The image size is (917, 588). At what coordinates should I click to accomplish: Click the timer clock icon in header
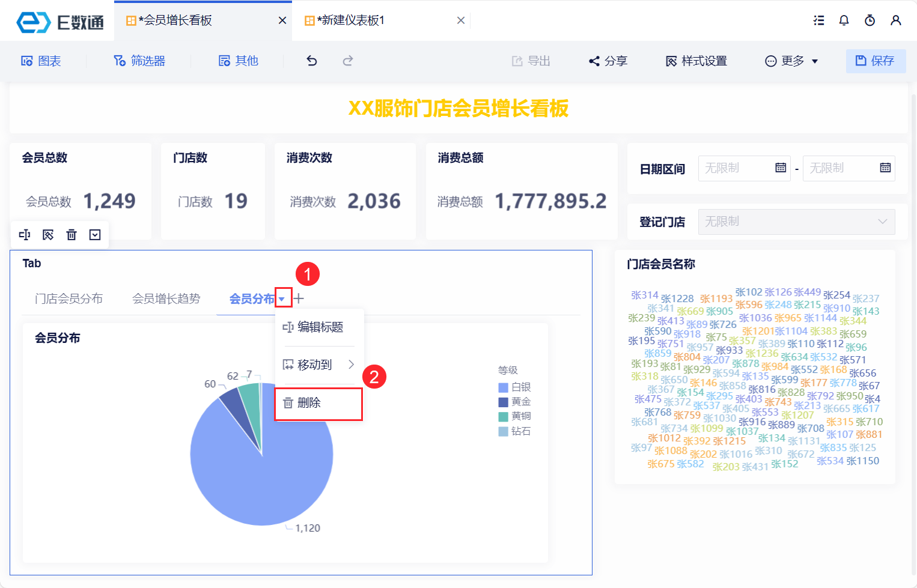tap(870, 20)
